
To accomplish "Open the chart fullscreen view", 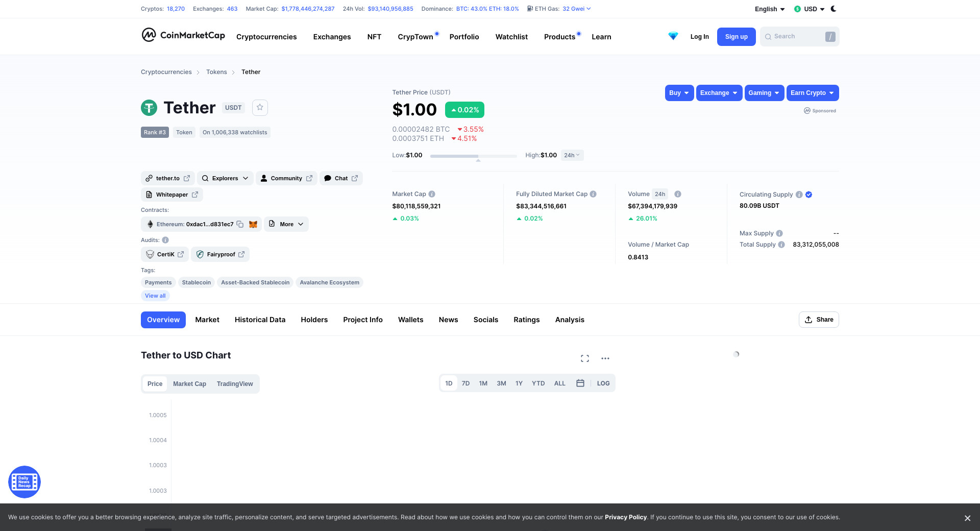I will point(585,358).
